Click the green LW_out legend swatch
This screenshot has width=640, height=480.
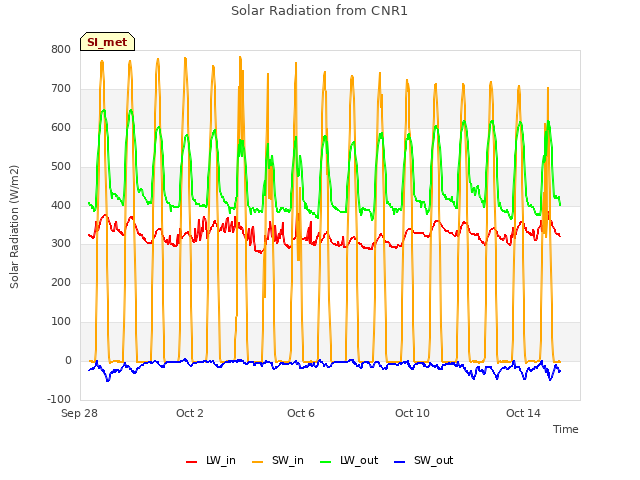point(326,462)
